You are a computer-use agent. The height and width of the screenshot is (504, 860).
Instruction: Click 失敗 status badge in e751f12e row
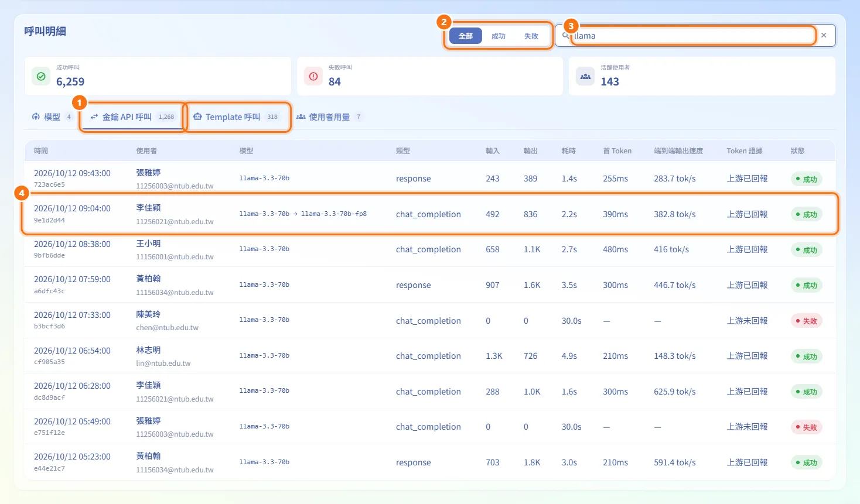(x=807, y=427)
